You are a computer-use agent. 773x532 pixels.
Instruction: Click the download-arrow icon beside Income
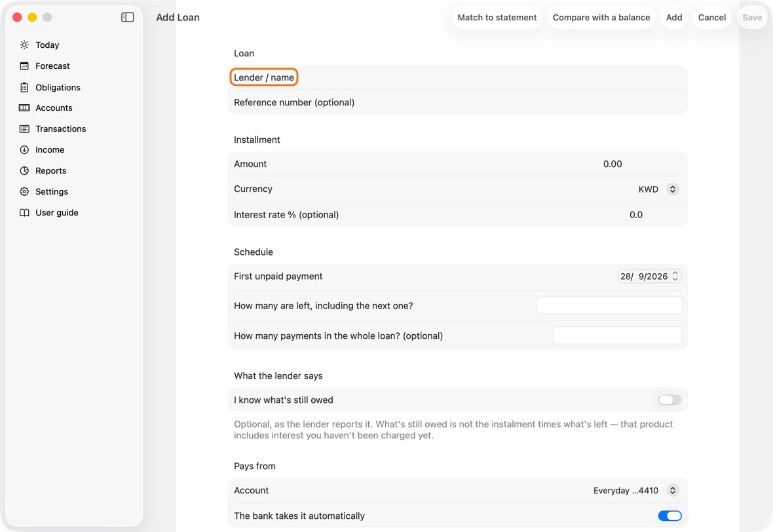coord(24,150)
